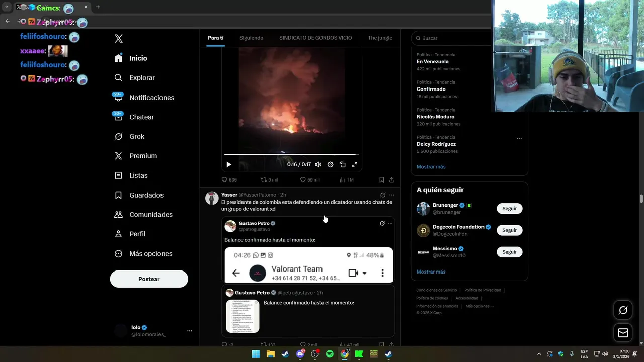Expand Más opciones in the sidebar
The height and width of the screenshot is (362, 644).
143,254
